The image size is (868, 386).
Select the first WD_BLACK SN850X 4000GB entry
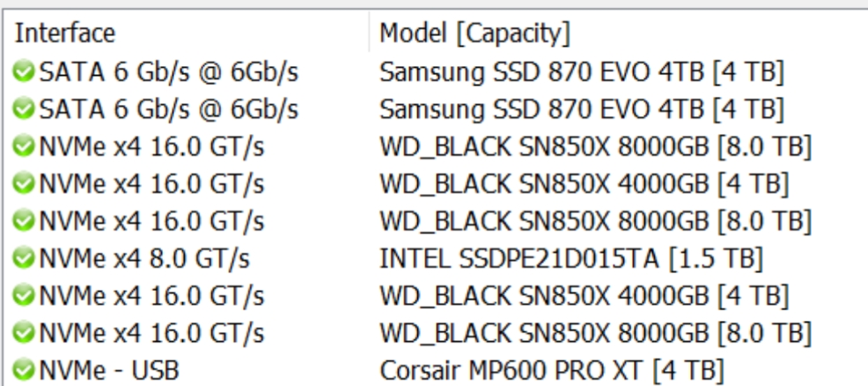coord(584,184)
